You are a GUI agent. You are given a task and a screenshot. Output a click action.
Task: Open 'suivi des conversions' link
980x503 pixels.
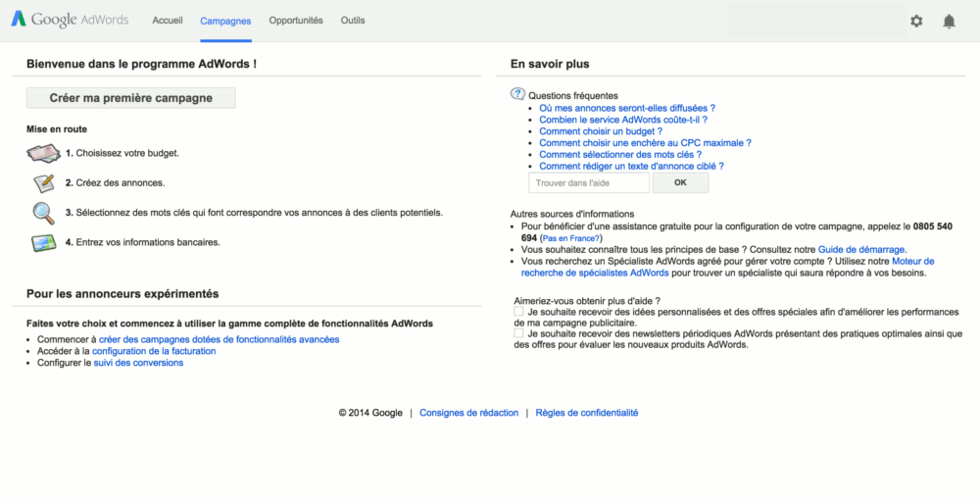pos(139,363)
